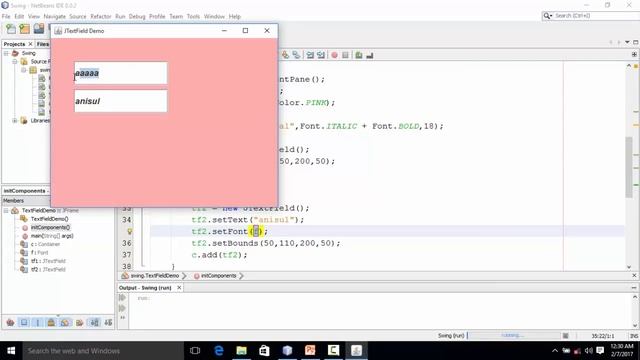Toggle Show Non-Public Members in Navigator

point(51,323)
